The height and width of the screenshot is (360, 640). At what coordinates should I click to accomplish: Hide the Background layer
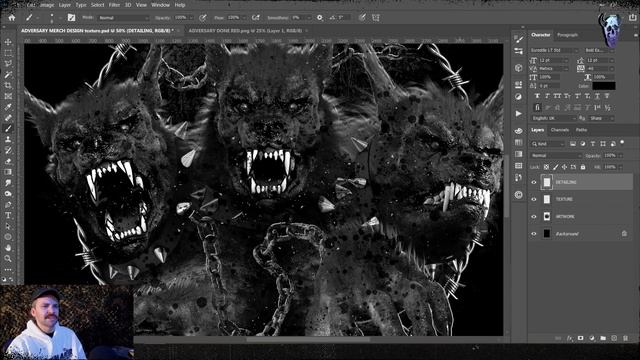pyautogui.click(x=533, y=234)
